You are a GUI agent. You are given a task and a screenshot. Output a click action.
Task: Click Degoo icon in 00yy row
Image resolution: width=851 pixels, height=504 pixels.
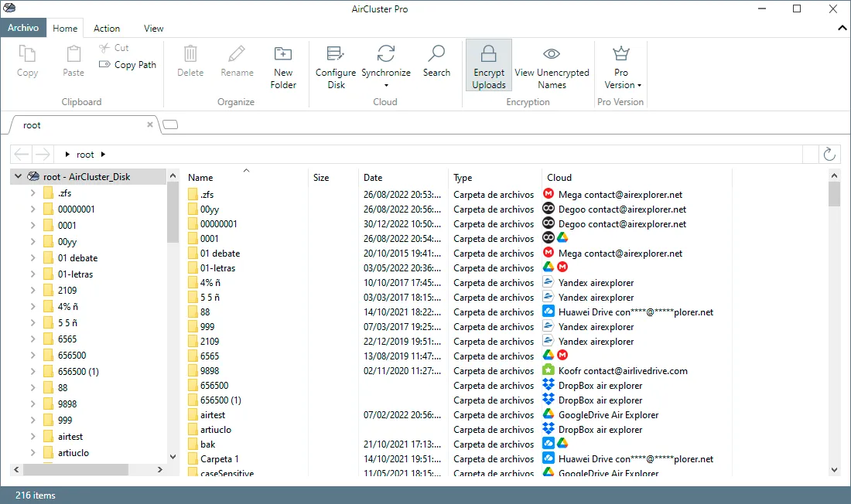[549, 209]
